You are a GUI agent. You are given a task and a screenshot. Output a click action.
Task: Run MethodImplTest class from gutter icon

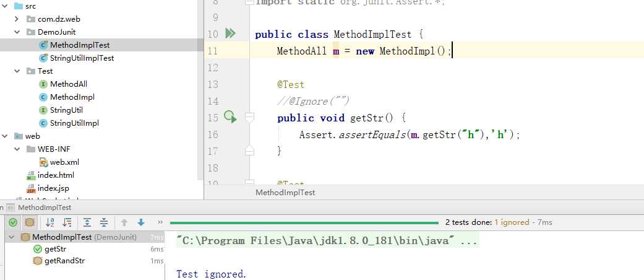230,33
